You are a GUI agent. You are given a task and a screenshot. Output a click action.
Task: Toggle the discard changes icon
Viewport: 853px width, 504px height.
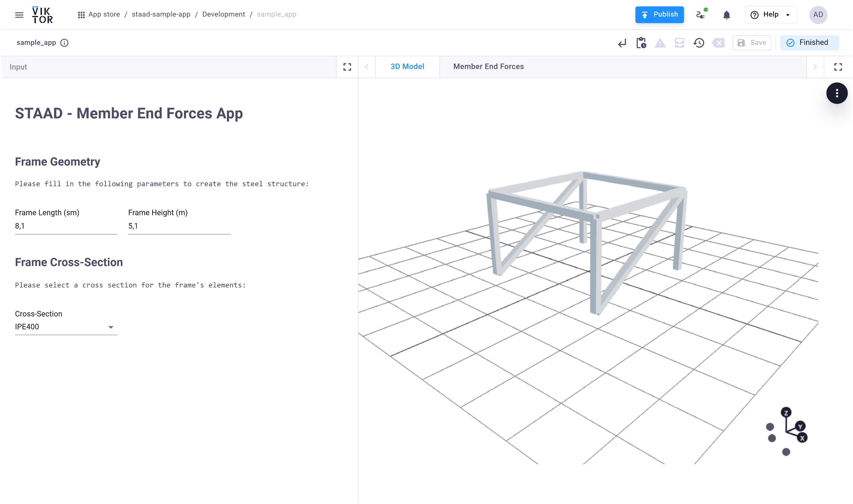tap(719, 42)
